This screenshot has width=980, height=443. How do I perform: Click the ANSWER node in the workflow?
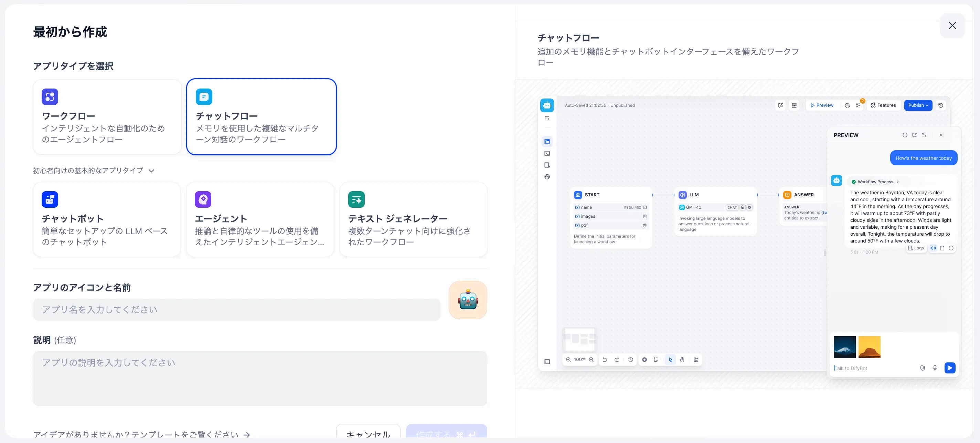[803, 206]
